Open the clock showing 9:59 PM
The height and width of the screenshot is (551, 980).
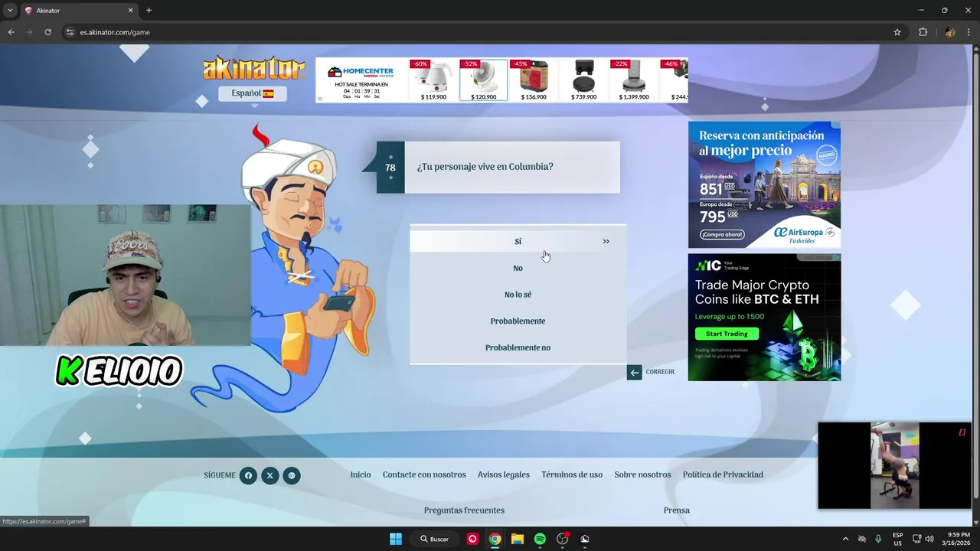(958, 539)
